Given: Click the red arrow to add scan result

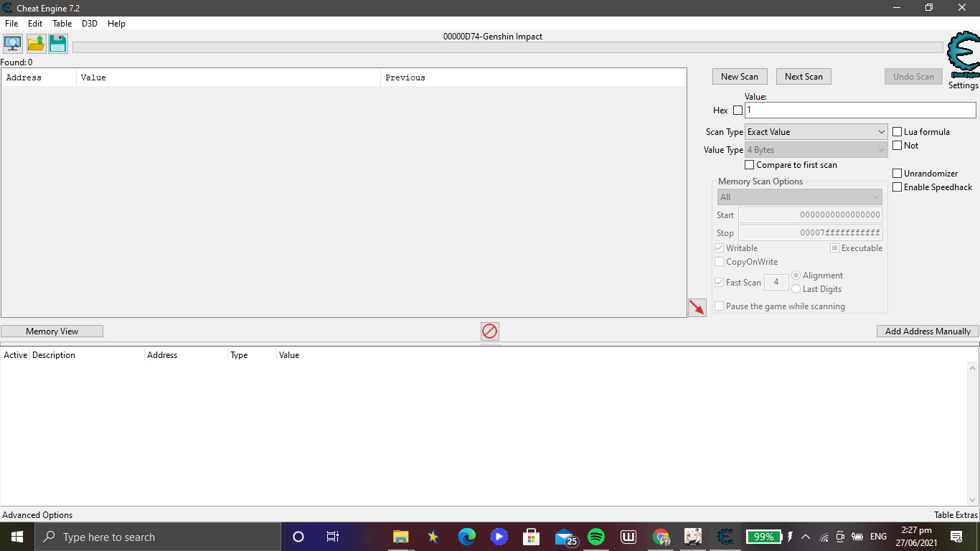Looking at the screenshot, I should coord(697,307).
